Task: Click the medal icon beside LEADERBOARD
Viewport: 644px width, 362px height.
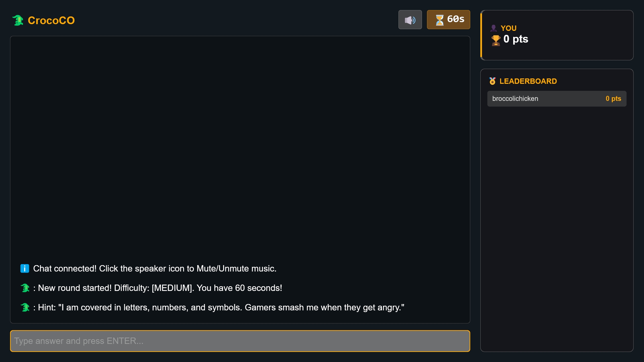Action: coord(492,81)
